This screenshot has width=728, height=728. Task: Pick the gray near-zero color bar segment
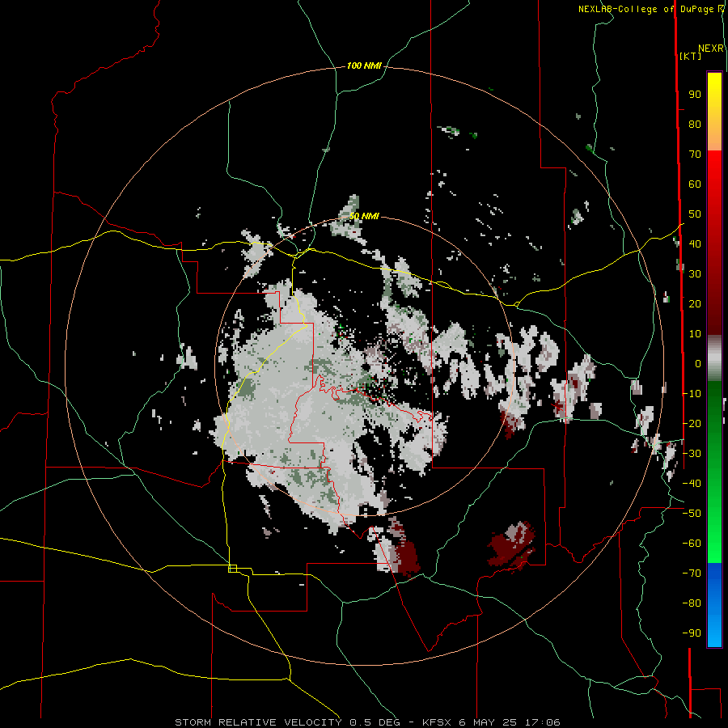[714, 358]
